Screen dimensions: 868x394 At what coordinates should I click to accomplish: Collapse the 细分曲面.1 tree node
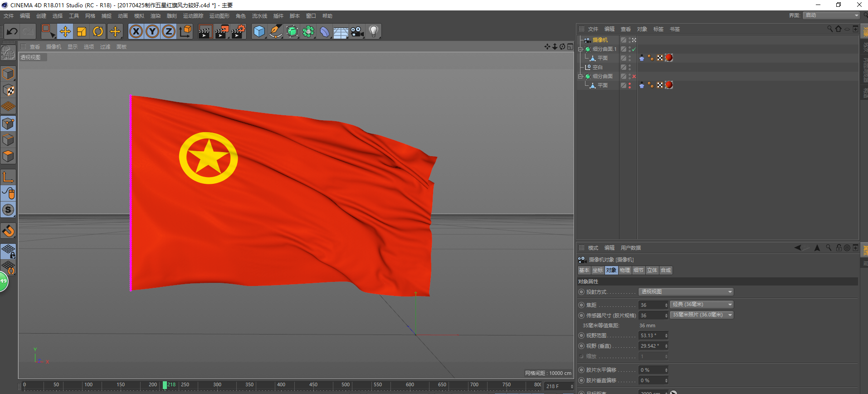pos(580,49)
